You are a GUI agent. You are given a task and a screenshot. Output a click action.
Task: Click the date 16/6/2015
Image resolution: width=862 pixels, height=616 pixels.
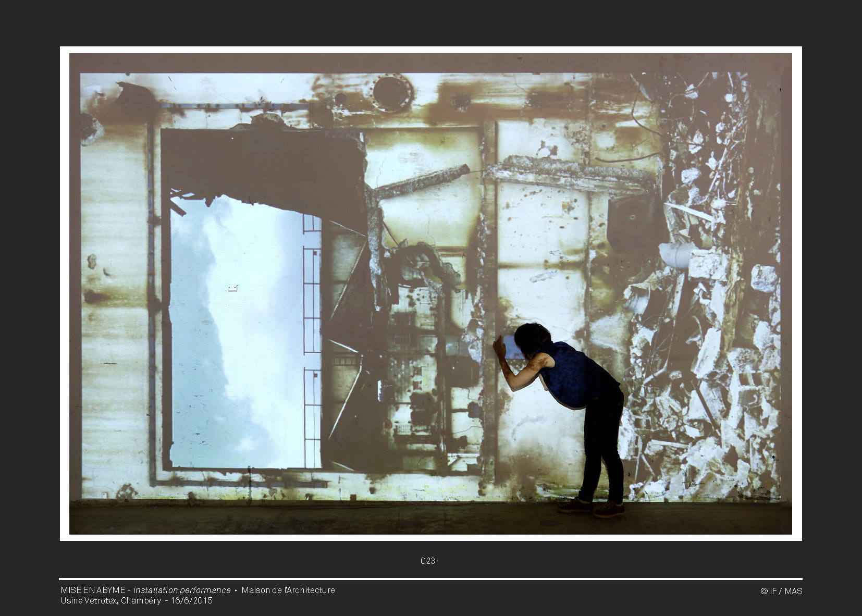tap(192, 600)
